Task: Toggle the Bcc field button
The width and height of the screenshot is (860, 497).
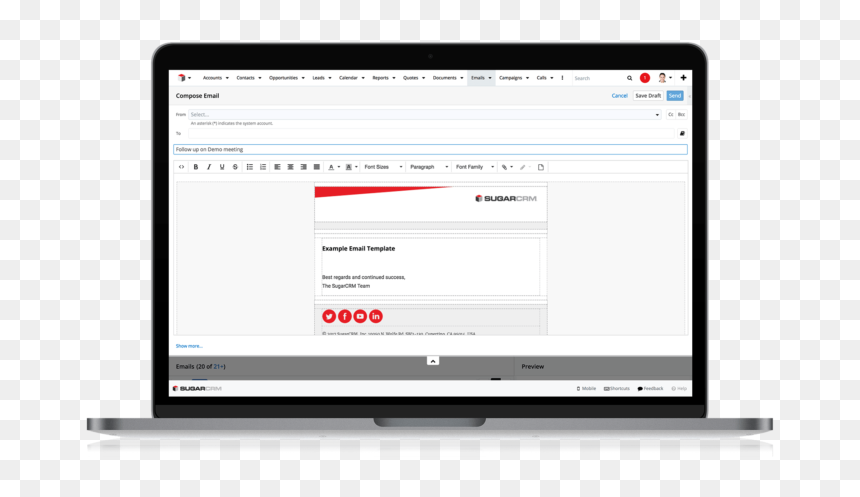Action: tap(681, 115)
